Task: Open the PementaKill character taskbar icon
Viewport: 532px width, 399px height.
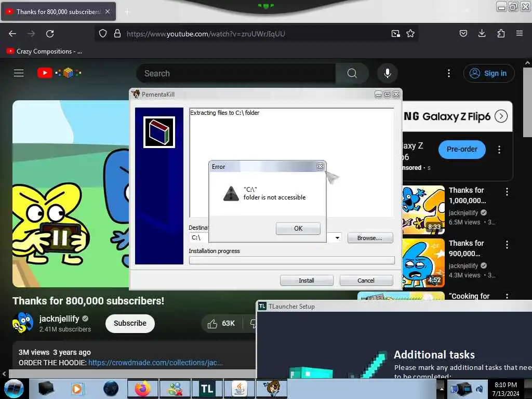Action: click(x=271, y=389)
